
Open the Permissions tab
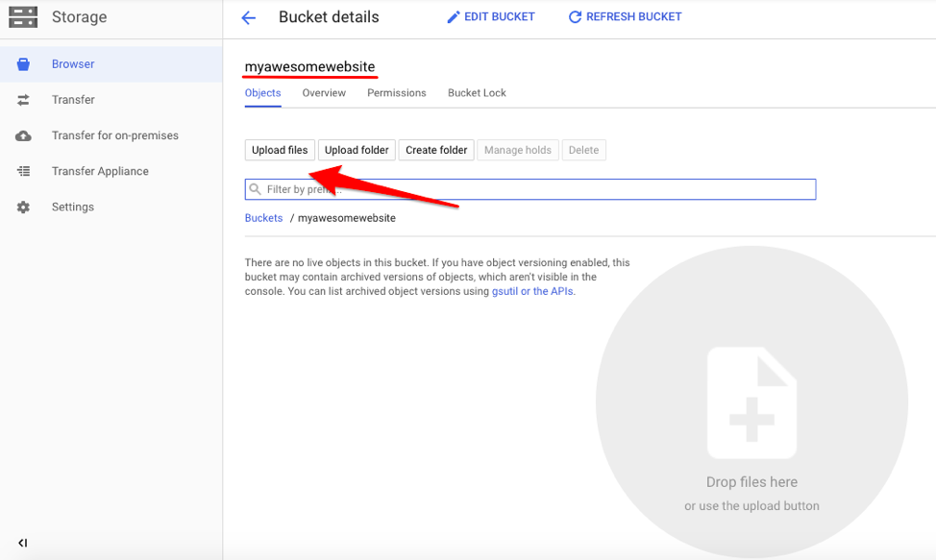click(x=396, y=93)
